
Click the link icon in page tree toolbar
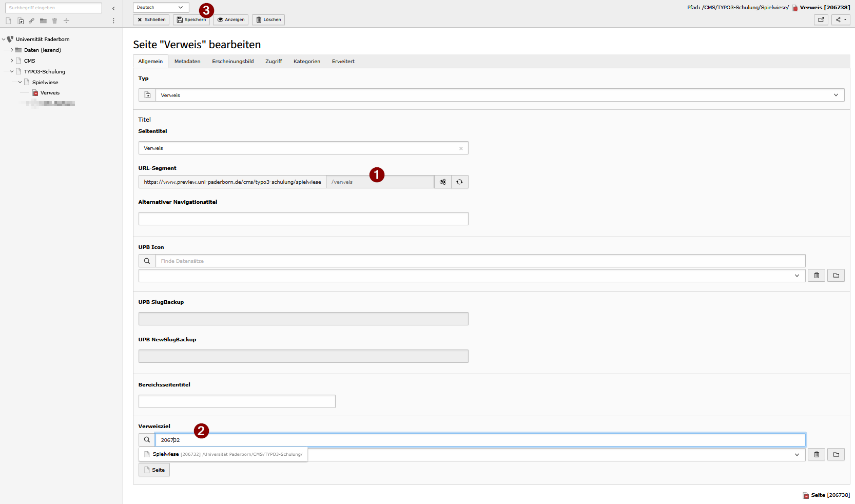click(32, 21)
